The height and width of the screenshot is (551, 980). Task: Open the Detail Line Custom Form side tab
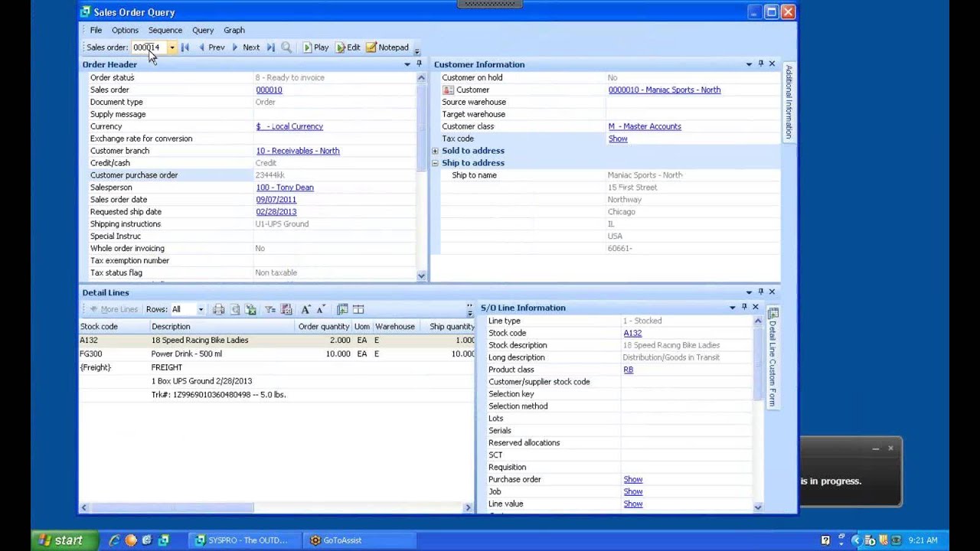point(773,356)
